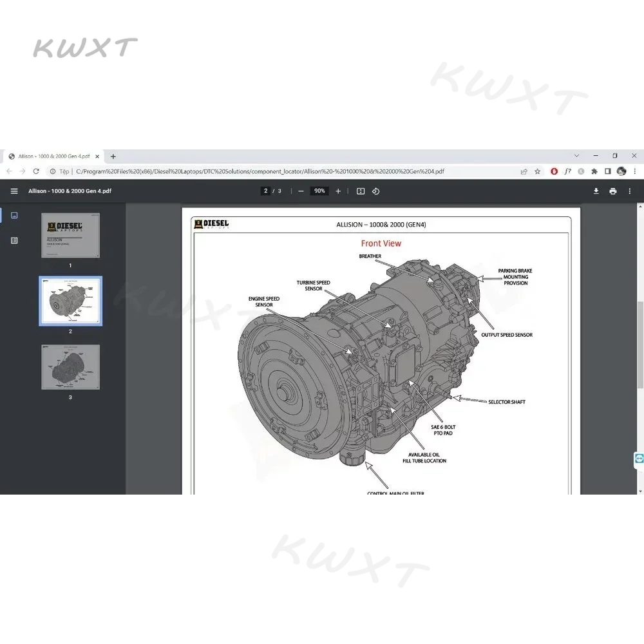
Task: Click the TURBINE SPEED SENSOR label
Action: coord(314,285)
